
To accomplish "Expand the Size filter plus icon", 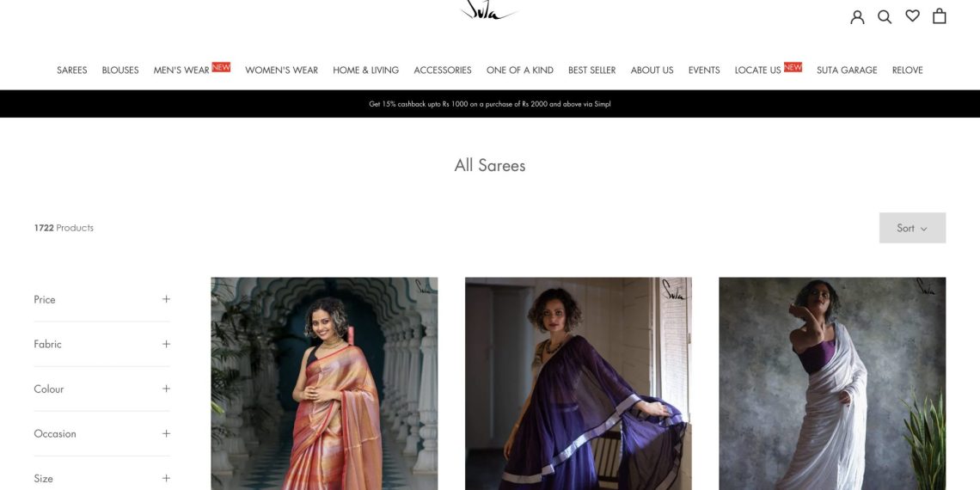I will click(166, 478).
